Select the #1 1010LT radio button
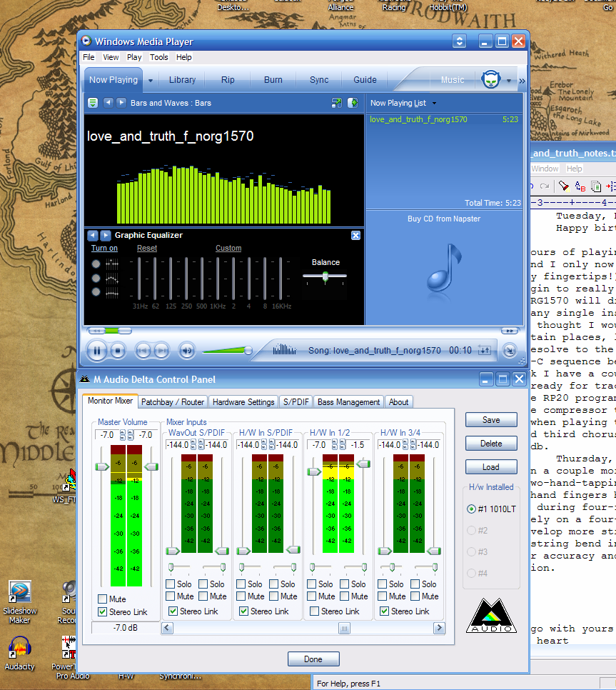 471,509
